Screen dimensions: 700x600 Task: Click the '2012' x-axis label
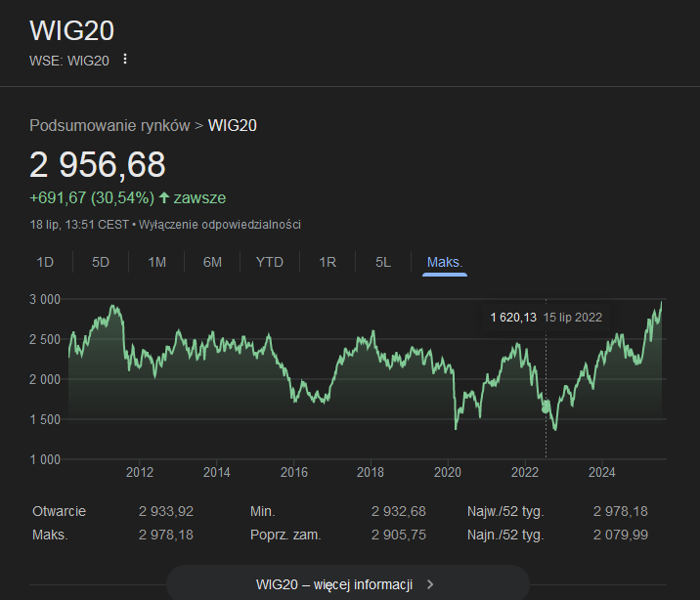(140, 472)
